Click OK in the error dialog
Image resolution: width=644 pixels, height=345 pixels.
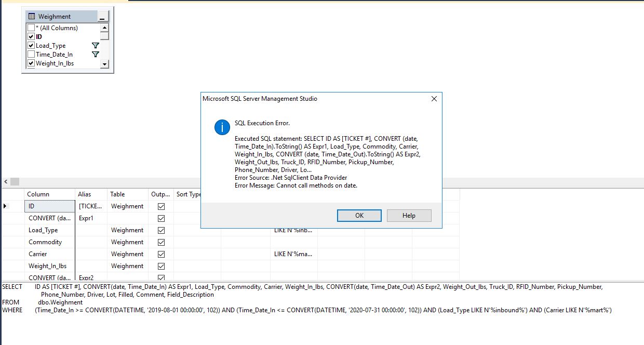359,216
